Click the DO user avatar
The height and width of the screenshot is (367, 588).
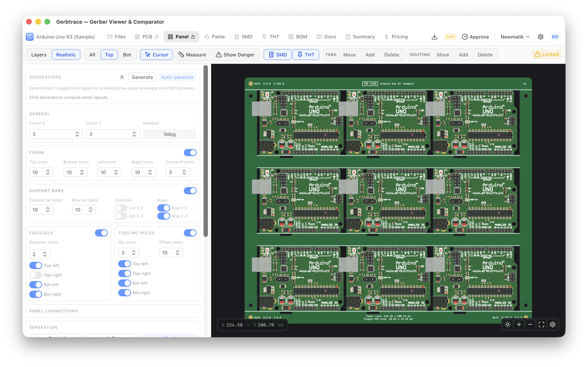tap(555, 37)
